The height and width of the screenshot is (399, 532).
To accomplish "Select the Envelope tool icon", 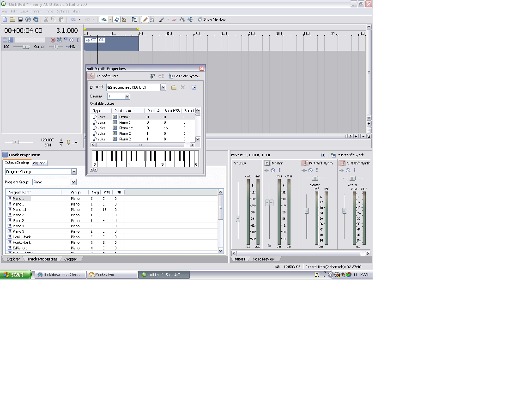I will click(x=182, y=19).
